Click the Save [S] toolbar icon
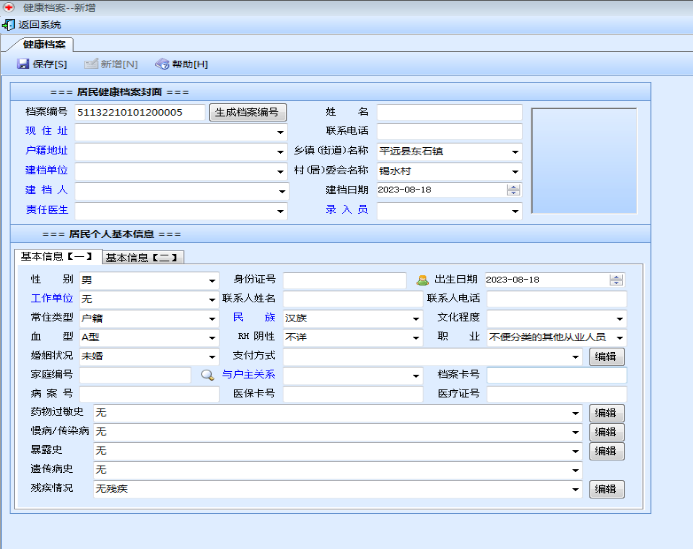The image size is (693, 550). 23,64
